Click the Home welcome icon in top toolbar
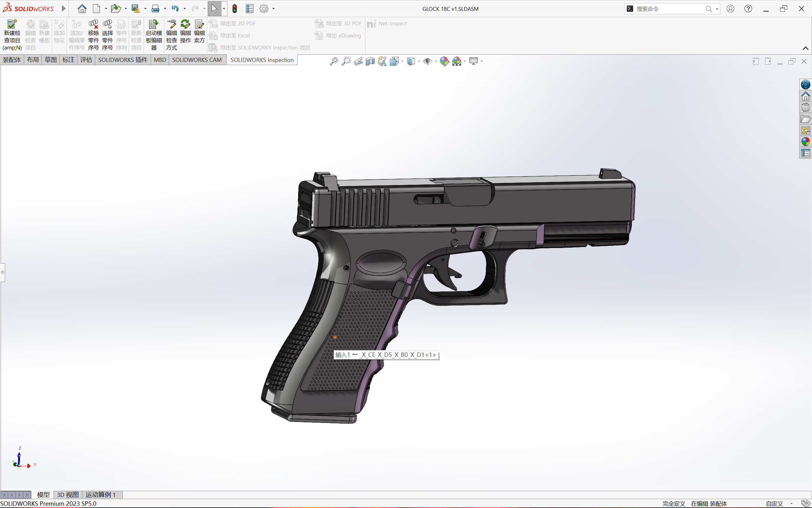This screenshot has height=508, width=812. click(82, 9)
